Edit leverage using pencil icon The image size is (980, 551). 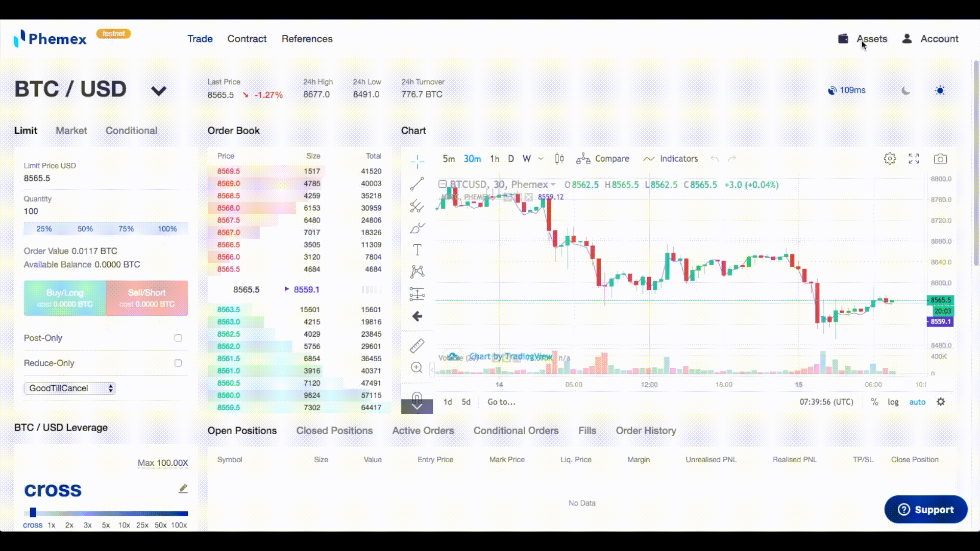[x=183, y=489]
